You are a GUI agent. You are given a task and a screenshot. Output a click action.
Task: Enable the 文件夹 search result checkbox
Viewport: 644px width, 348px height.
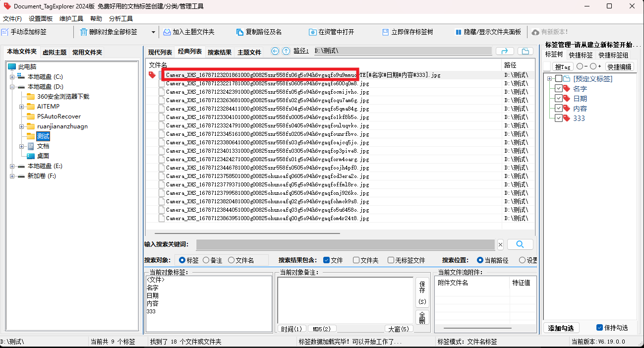356,260
